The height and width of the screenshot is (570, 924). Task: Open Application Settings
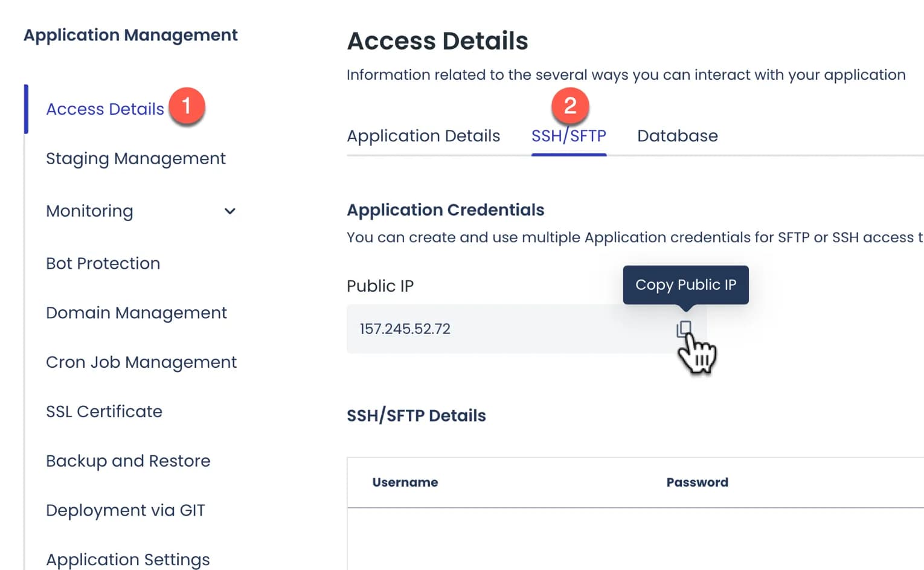point(127,559)
